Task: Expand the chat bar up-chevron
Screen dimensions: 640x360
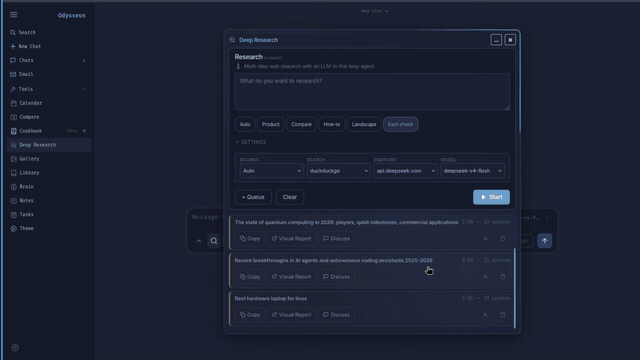Action: click(x=199, y=241)
